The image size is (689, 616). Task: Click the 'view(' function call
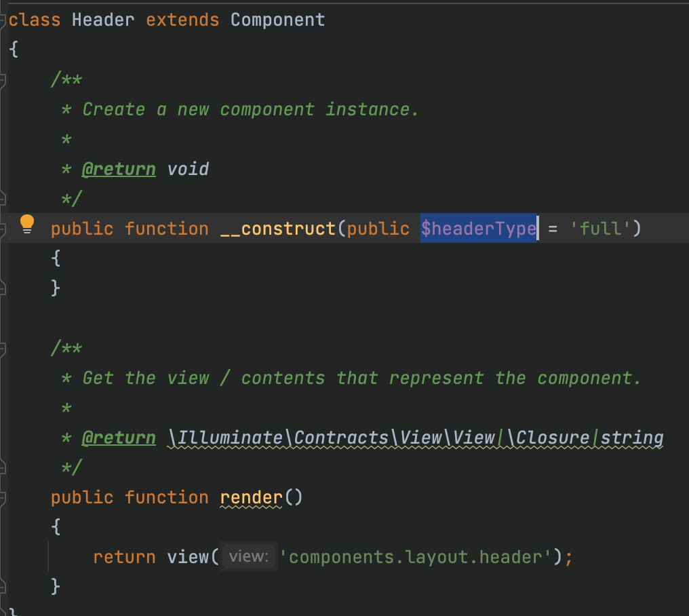click(193, 557)
